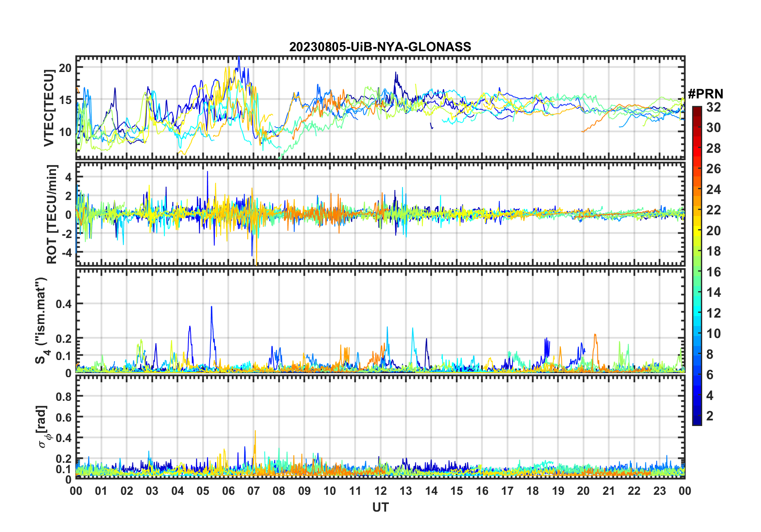This screenshot has width=761, height=532.
Task: Select VTEC axis tick label 10
Action: tap(65, 132)
